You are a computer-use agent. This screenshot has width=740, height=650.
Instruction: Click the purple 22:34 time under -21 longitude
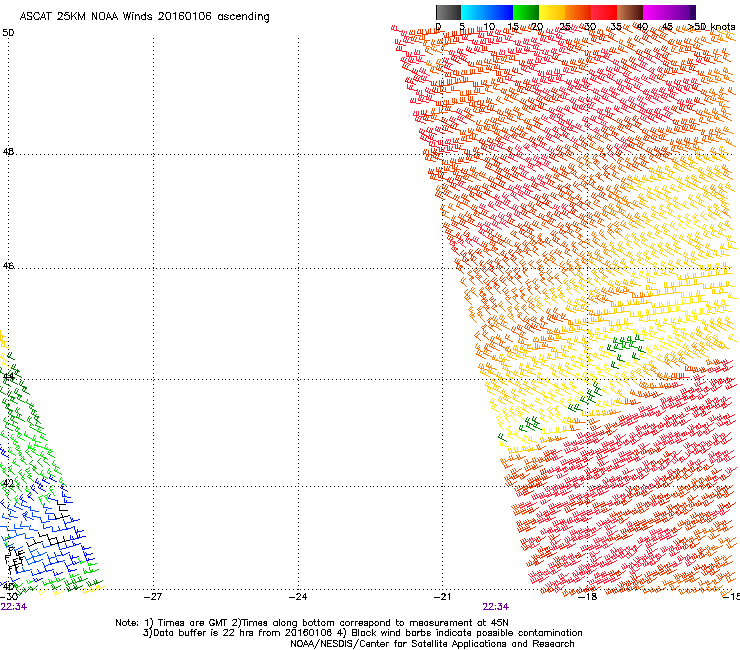[x=496, y=607]
